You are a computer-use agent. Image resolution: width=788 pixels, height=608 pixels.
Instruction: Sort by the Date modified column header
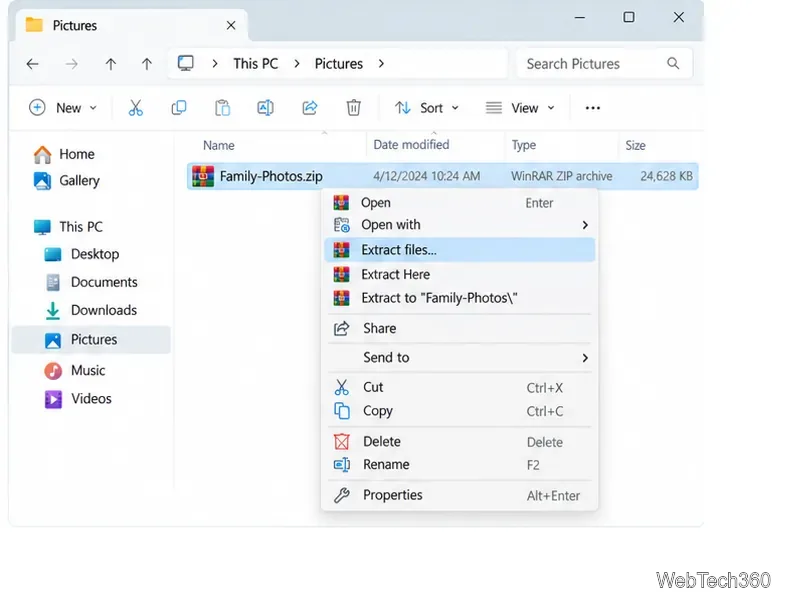tap(411, 145)
